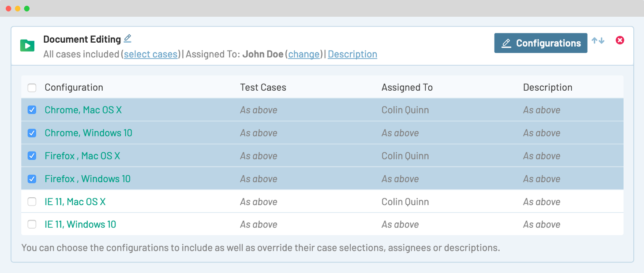
Task: Enable the IE 11, Mac OS X checkbox
Action: 32,202
